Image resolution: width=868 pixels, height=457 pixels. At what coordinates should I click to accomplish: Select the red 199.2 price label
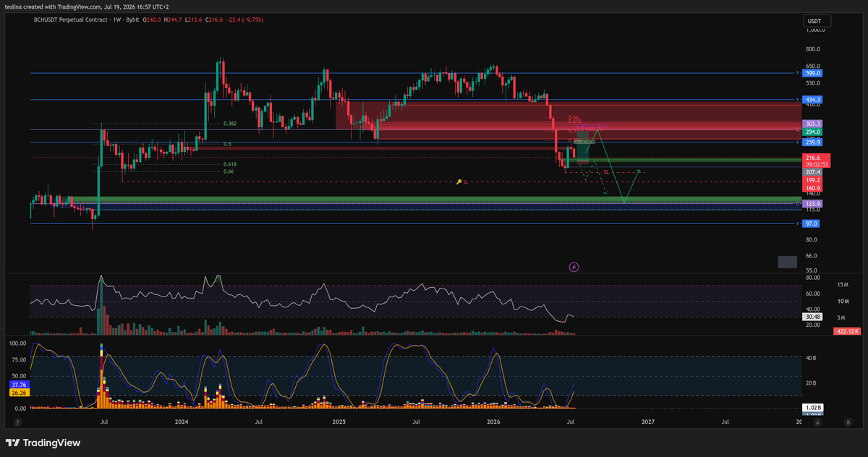(x=813, y=181)
